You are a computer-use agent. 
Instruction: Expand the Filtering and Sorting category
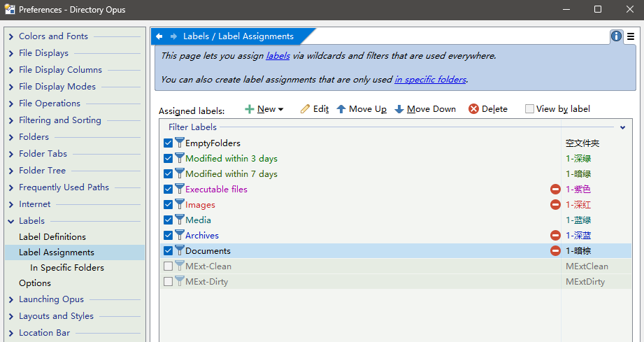click(x=11, y=121)
